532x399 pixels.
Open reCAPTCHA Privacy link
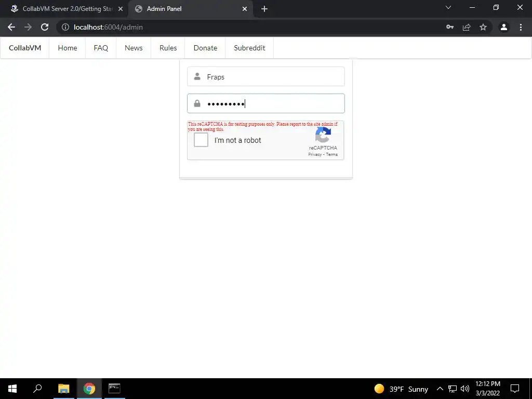[x=315, y=154]
